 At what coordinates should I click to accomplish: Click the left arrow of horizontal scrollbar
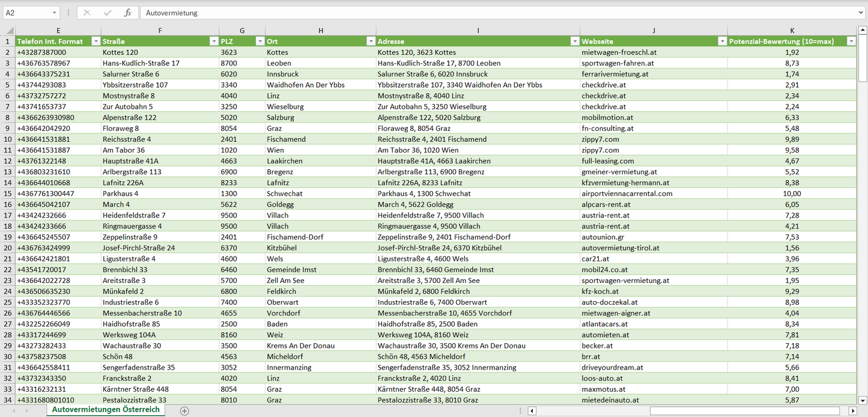pos(531,410)
